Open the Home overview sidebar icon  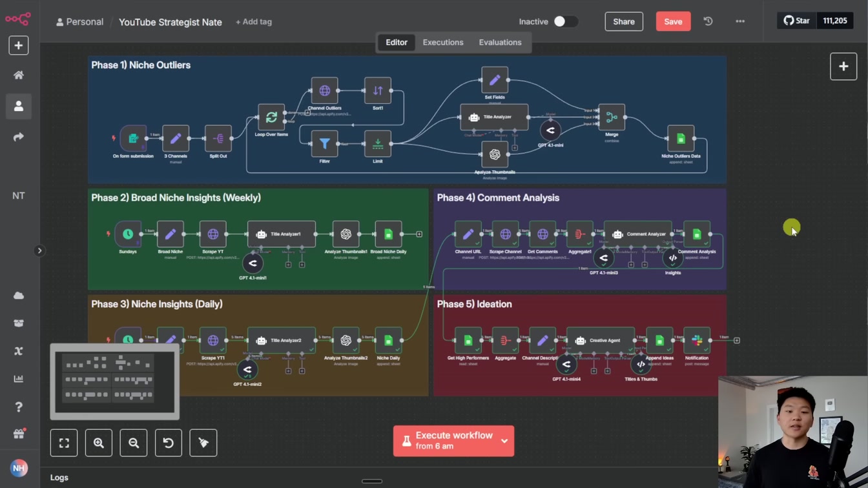click(19, 75)
